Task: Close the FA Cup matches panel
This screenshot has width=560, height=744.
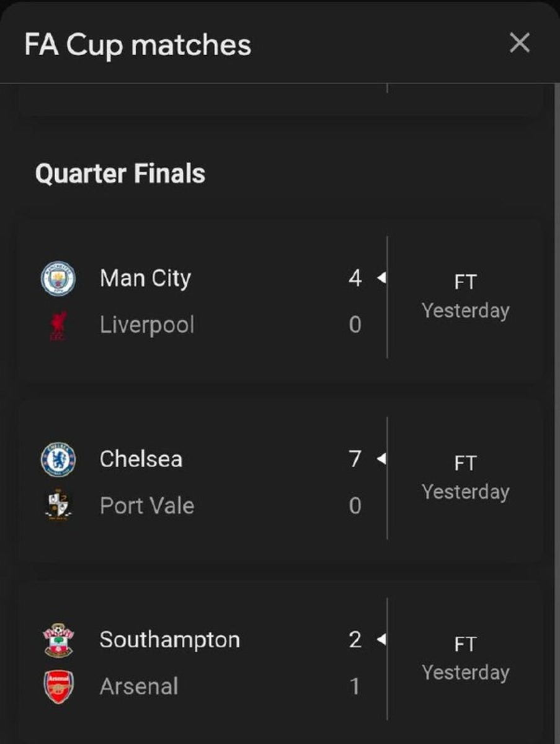Action: click(519, 43)
